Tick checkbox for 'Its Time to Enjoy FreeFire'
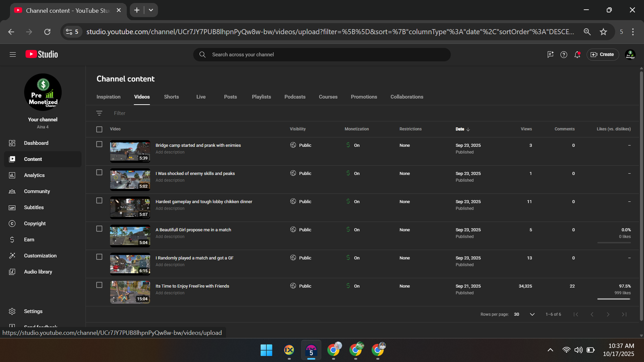Image resolution: width=644 pixels, height=362 pixels. (99, 285)
